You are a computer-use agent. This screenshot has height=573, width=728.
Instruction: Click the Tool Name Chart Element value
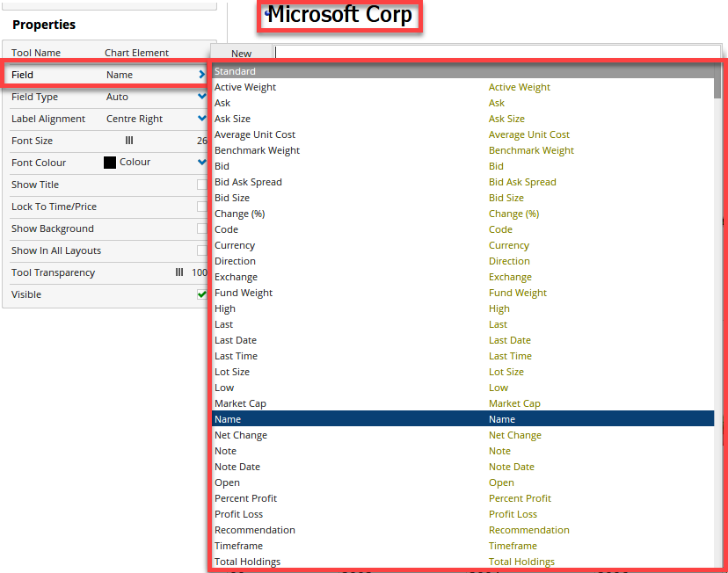(136, 53)
